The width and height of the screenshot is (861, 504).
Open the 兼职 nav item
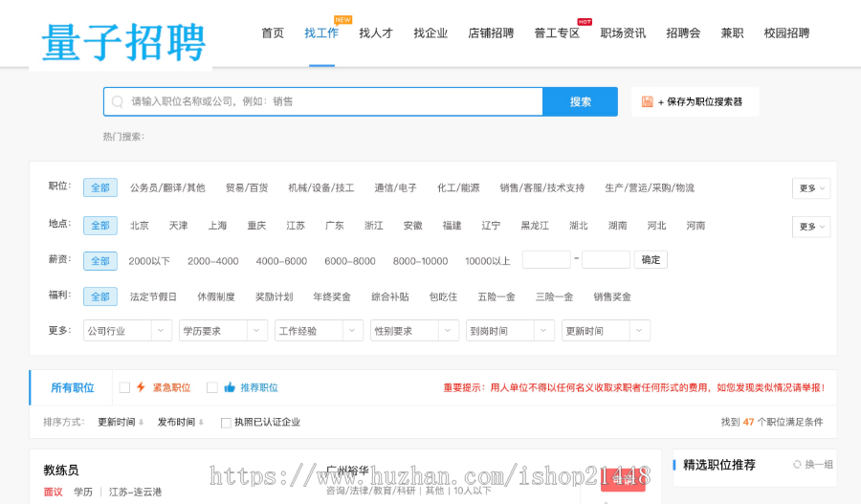[x=732, y=33]
